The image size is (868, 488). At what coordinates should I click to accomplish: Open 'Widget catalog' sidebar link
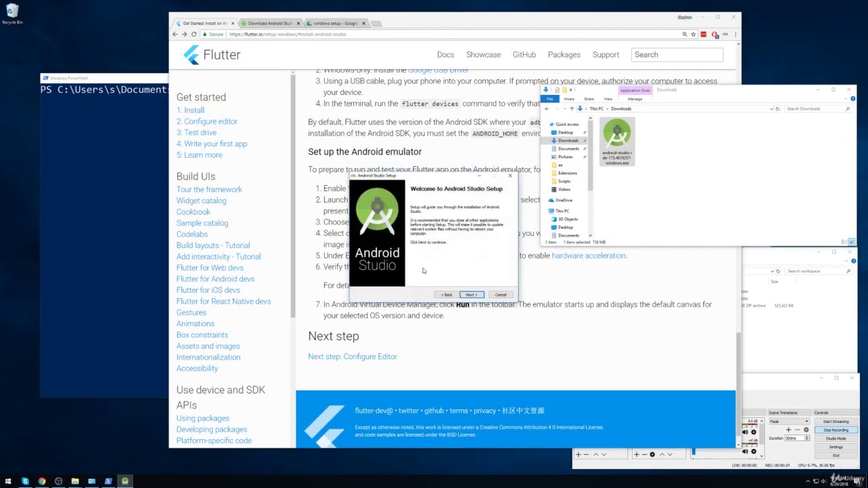point(201,201)
